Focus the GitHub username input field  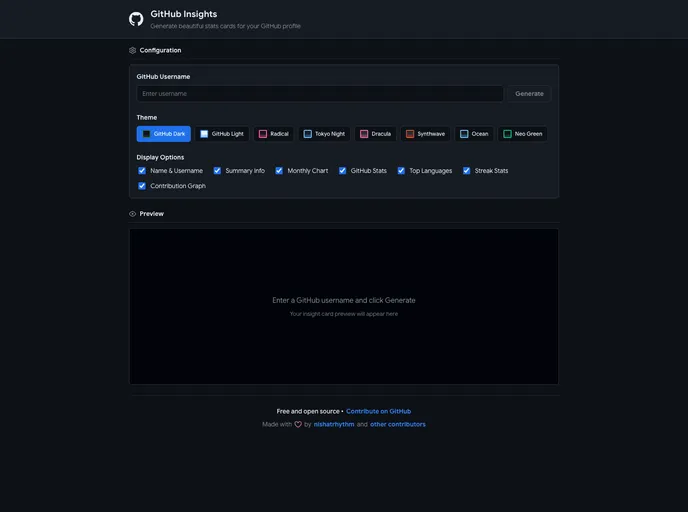320,93
